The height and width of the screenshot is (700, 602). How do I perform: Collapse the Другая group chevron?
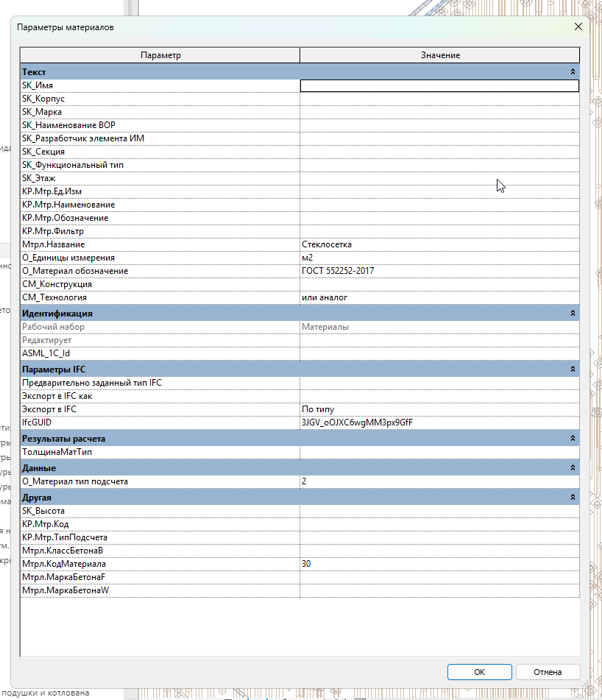tap(573, 497)
